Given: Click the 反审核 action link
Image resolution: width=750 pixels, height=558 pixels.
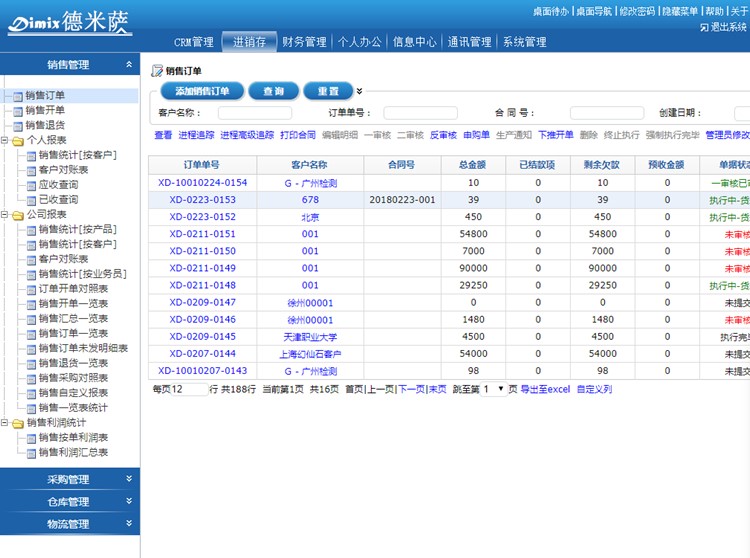Looking at the screenshot, I should (443, 135).
